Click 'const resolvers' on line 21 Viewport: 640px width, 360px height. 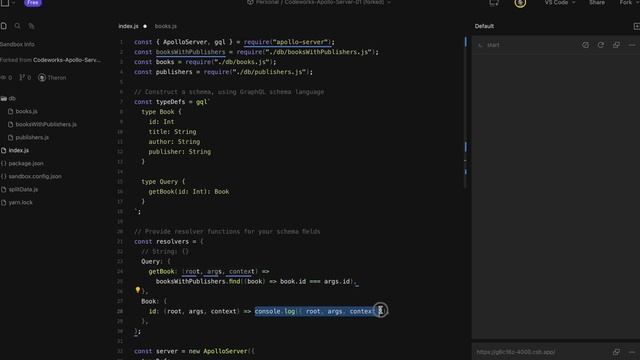[161, 242]
